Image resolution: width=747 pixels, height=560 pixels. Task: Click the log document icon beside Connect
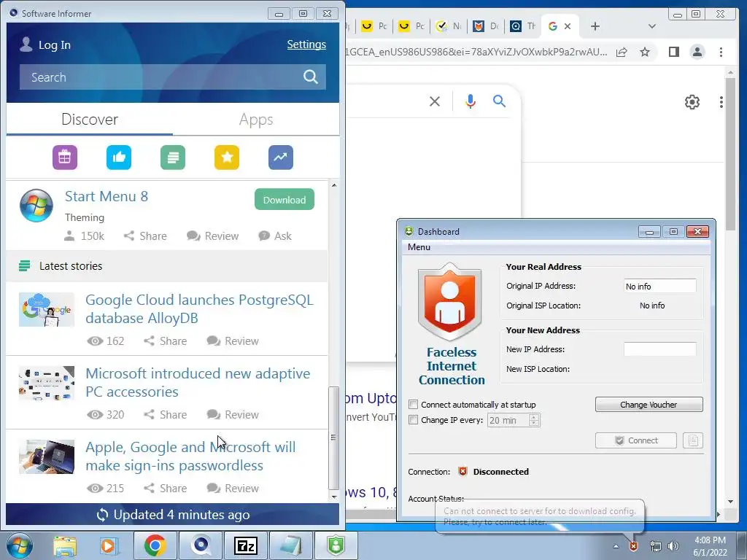[693, 440]
